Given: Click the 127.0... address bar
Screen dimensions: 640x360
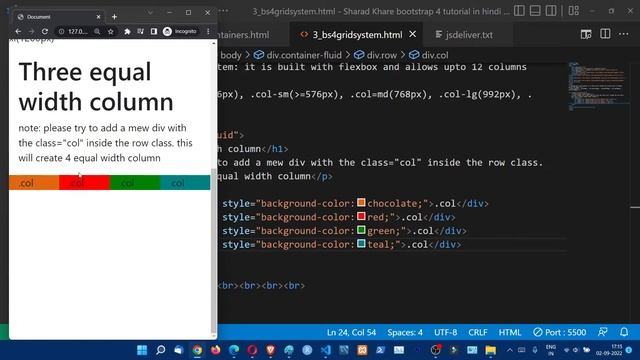Looking at the screenshot, I should (78, 31).
